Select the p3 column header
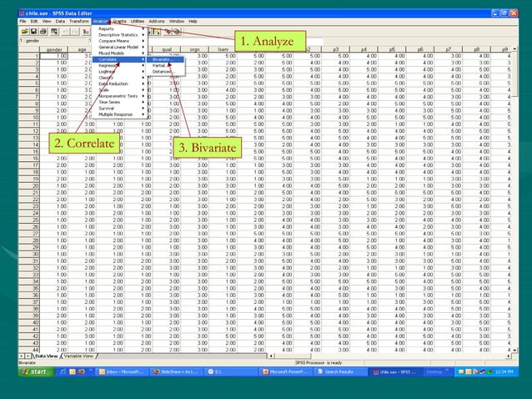 pyautogui.click(x=335, y=49)
